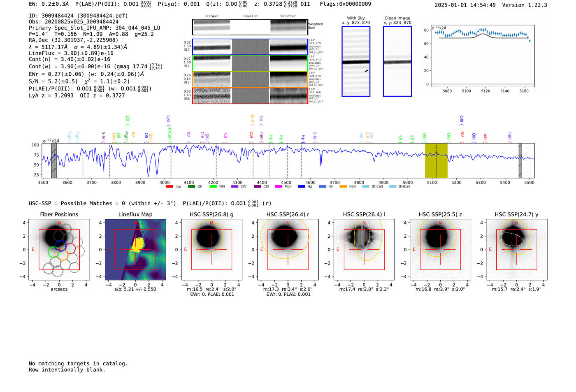
Task: Click the Flags:0x00000009 text
Action: pos(345,4)
